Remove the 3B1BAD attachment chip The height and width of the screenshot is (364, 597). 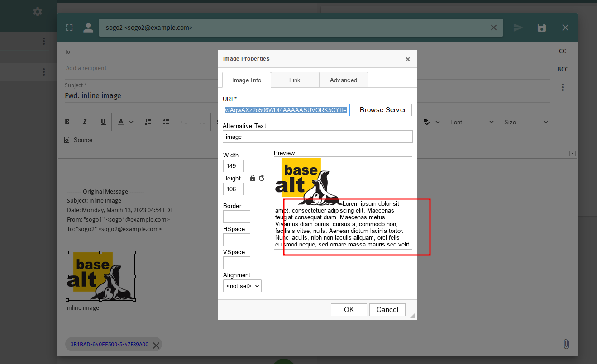click(156, 345)
